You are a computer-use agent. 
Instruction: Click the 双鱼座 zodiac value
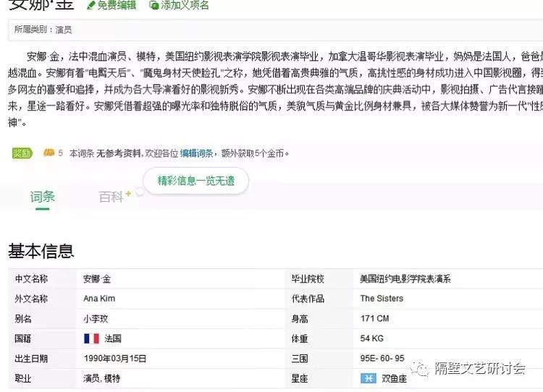[x=394, y=378]
